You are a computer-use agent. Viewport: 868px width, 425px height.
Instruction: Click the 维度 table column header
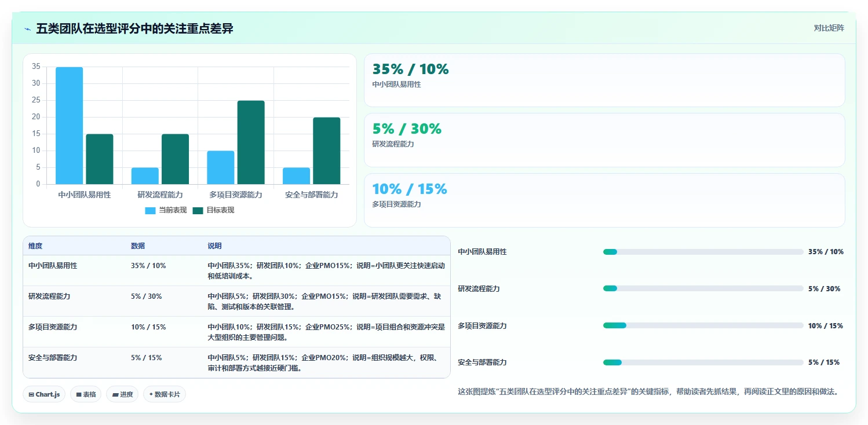35,246
